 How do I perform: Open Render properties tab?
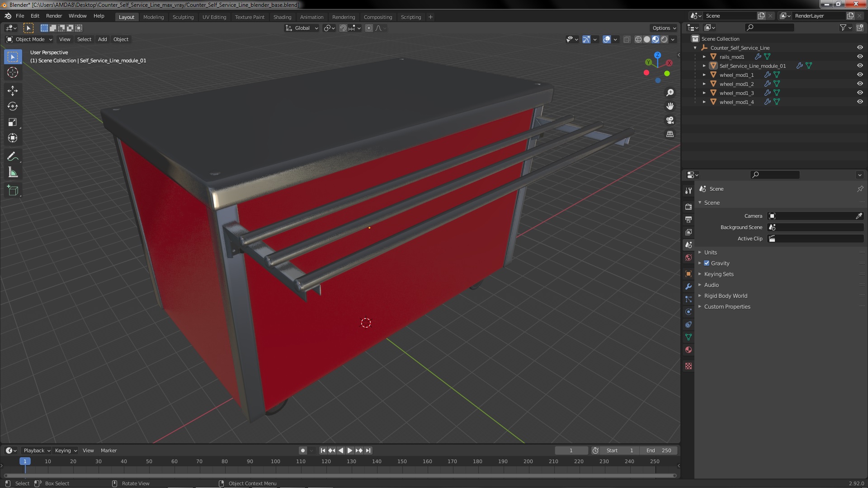(x=689, y=206)
